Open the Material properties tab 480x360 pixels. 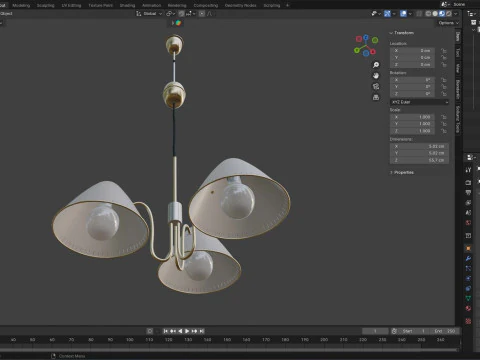pos(468,308)
